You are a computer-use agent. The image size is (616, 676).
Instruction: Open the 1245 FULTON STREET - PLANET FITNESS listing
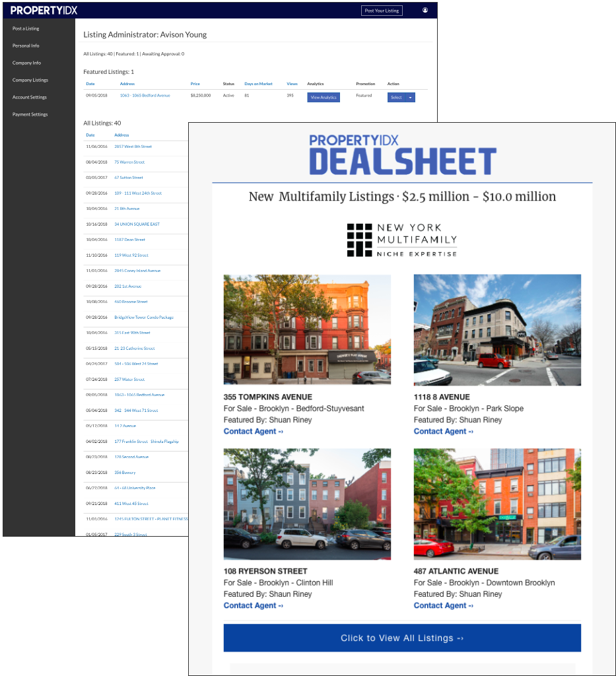click(151, 519)
